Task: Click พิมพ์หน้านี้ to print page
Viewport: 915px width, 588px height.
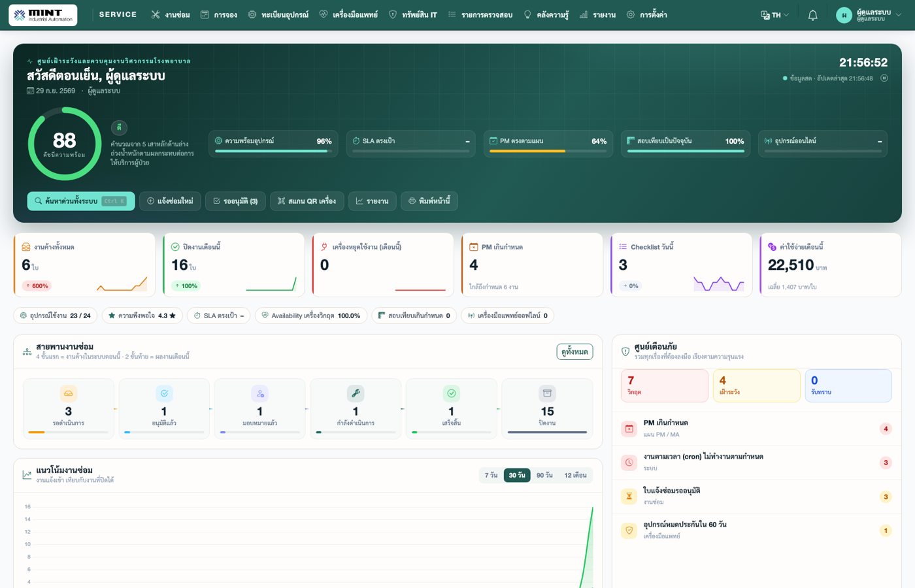Action: click(429, 201)
